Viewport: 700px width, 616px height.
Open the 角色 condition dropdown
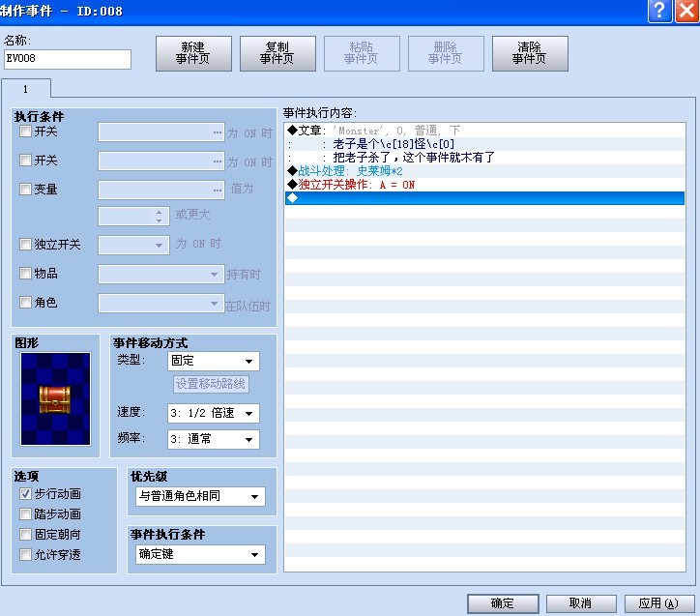160,303
